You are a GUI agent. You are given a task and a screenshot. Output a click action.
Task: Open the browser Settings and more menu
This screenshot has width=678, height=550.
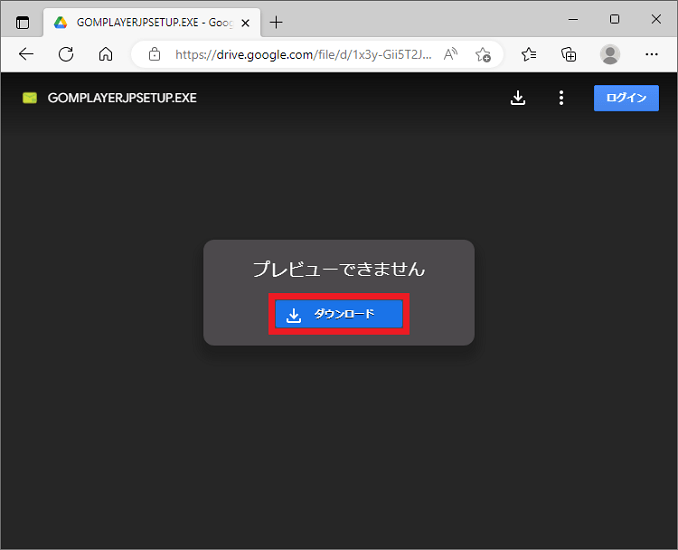click(651, 54)
